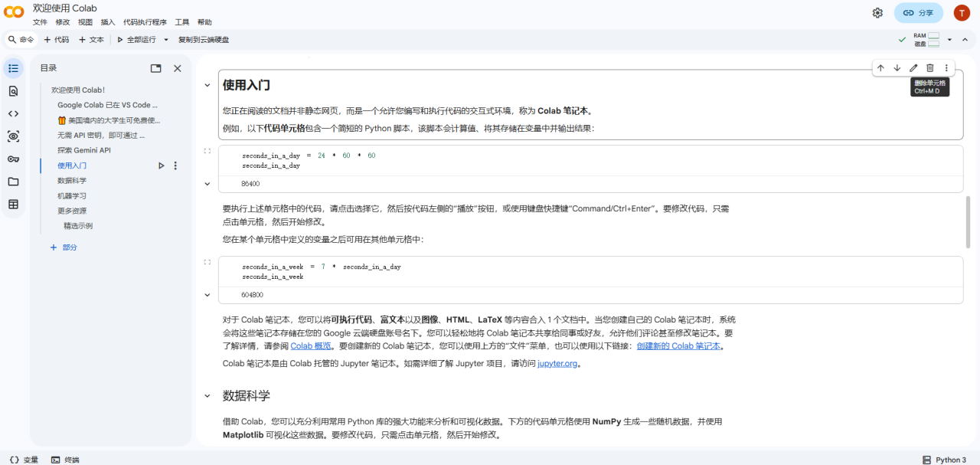Open the command palette search icon
This screenshot has width=980, height=465.
pyautogui.click(x=11, y=39)
